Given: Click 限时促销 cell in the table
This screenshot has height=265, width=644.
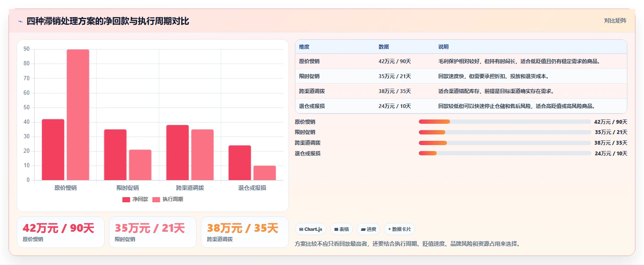Looking at the screenshot, I should click(x=309, y=76).
